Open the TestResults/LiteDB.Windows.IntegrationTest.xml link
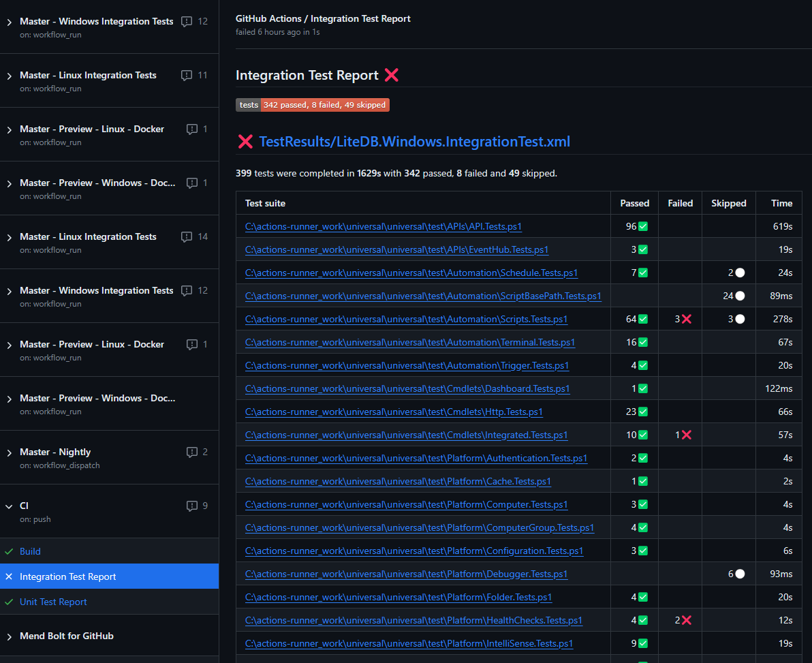The width and height of the screenshot is (812, 663). 414,142
